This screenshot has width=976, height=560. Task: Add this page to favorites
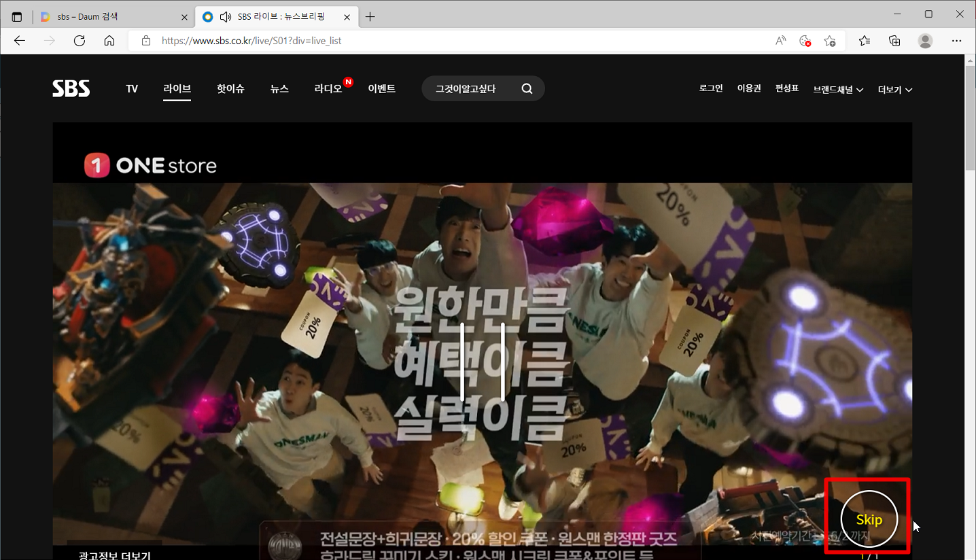pyautogui.click(x=829, y=41)
